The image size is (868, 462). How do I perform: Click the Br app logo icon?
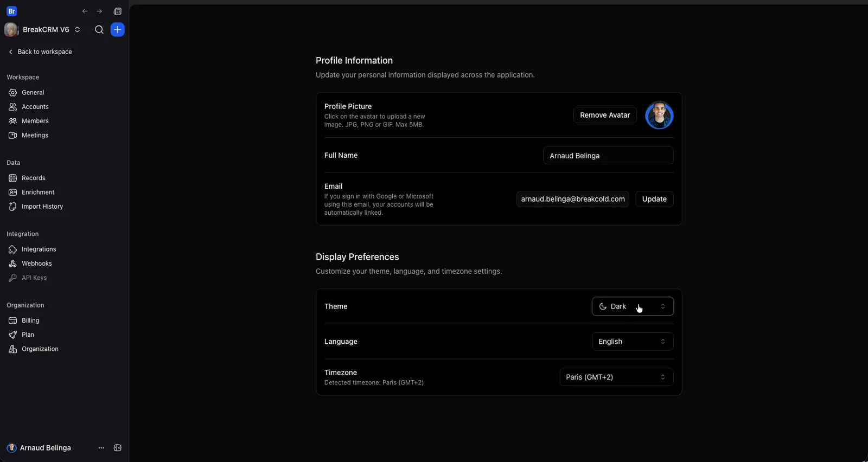click(11, 11)
